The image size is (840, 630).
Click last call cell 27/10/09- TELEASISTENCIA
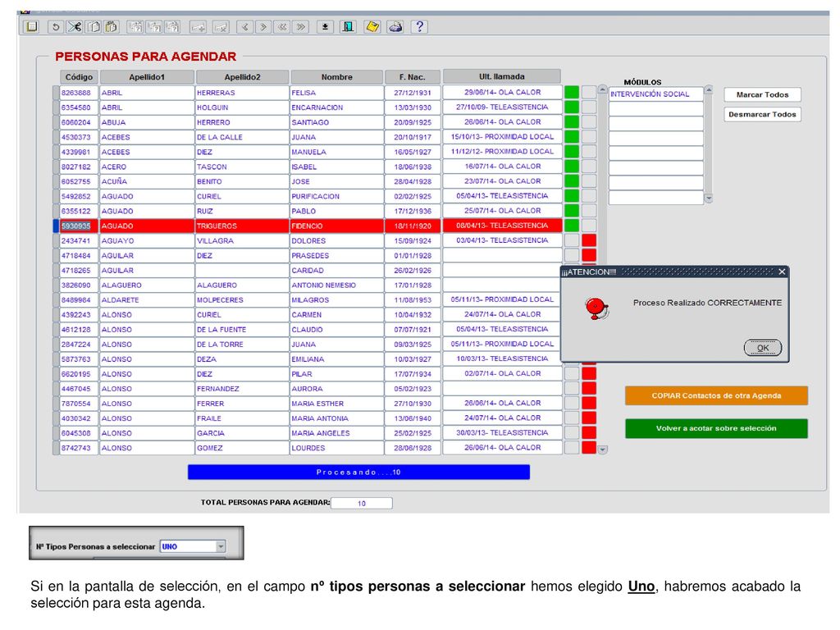[502, 107]
